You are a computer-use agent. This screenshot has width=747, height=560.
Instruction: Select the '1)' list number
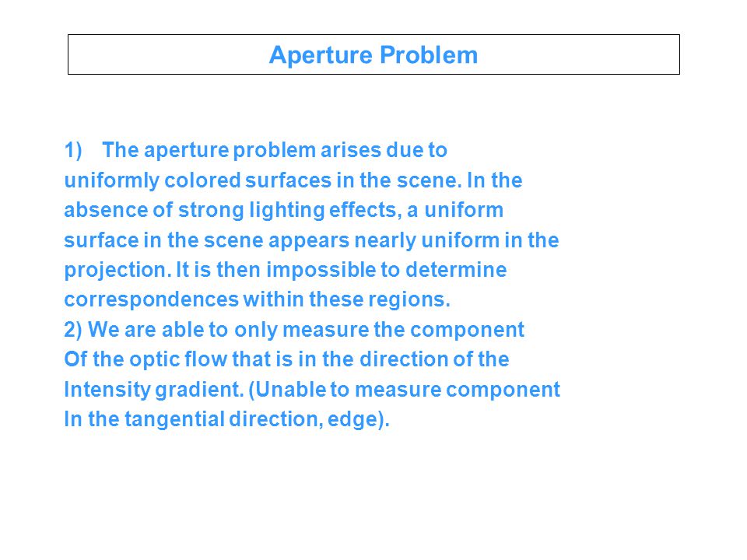tap(73, 150)
